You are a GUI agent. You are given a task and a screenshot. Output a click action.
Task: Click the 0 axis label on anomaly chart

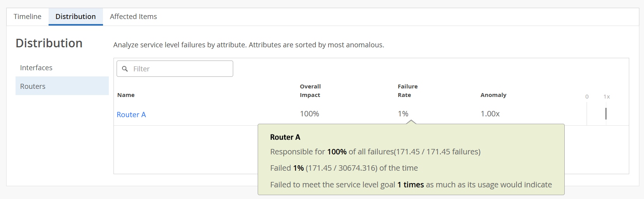coord(587,97)
